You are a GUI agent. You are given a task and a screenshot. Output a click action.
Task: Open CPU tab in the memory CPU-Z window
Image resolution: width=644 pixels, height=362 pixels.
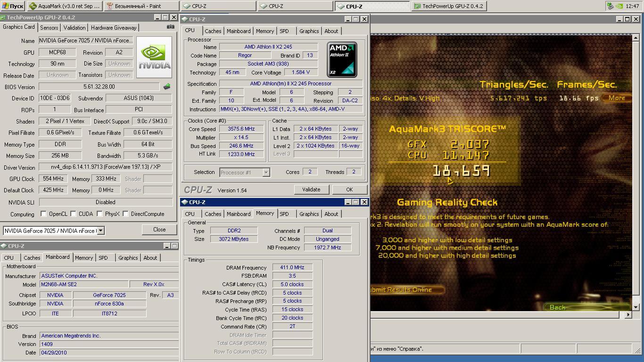pyautogui.click(x=190, y=214)
